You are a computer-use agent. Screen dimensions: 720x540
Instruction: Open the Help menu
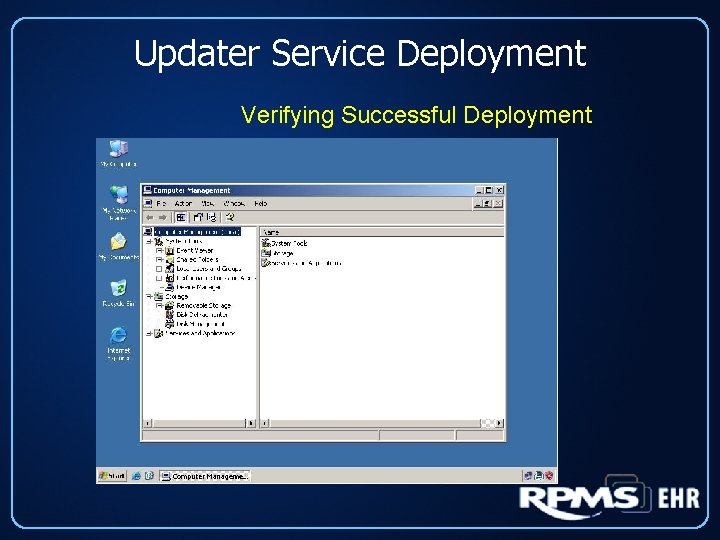260,203
